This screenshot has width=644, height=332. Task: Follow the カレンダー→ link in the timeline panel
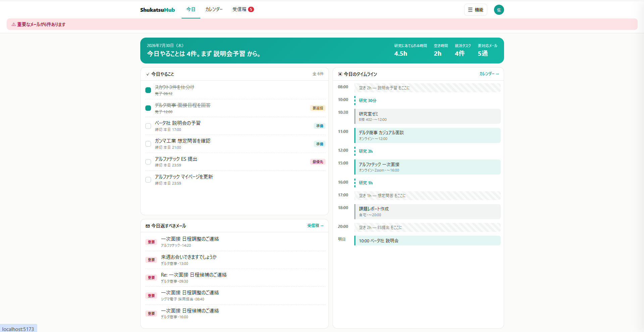[x=489, y=74]
